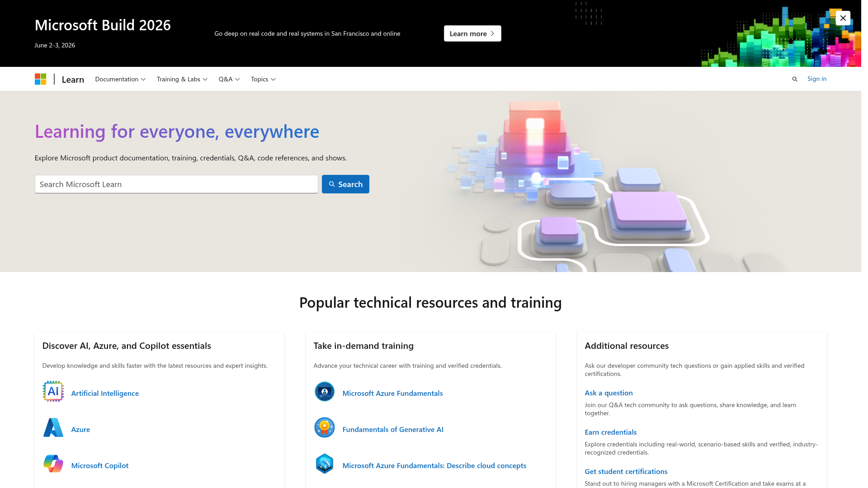
Task: Click the Learn brand in the navigation bar
Action: point(73,79)
